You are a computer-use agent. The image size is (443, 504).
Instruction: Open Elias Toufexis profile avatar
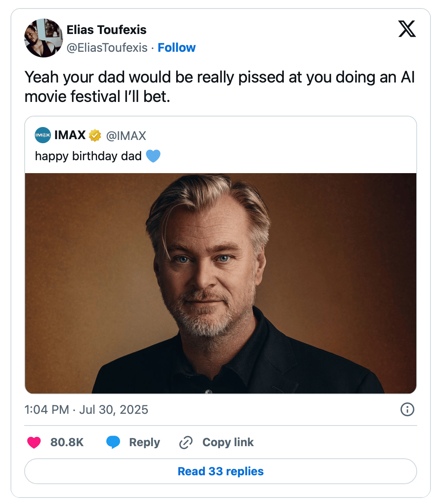point(44,38)
